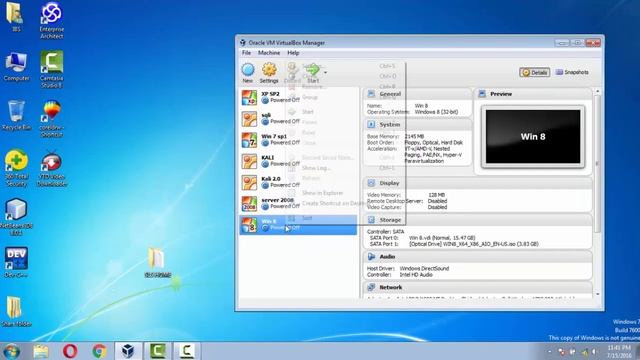This screenshot has height=360, width=640.
Task: Open the File menu
Action: (x=246, y=53)
